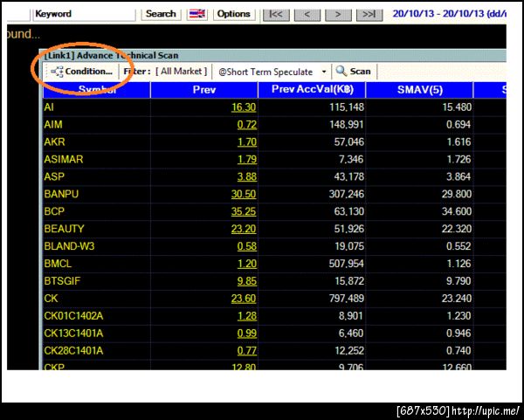Click the 507,954 value in BMCL row
The width and height of the screenshot is (524, 420).
(x=347, y=264)
